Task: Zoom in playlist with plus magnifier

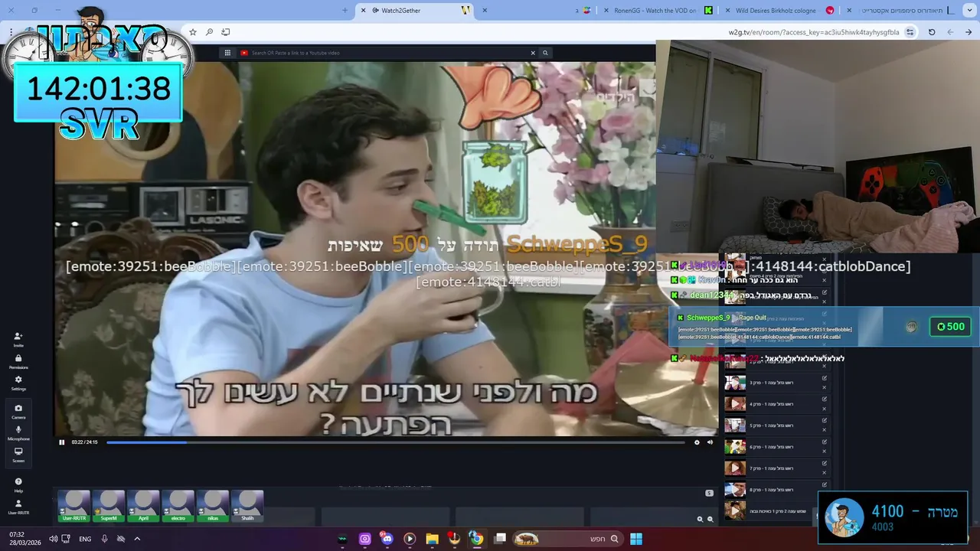Action: [x=700, y=519]
